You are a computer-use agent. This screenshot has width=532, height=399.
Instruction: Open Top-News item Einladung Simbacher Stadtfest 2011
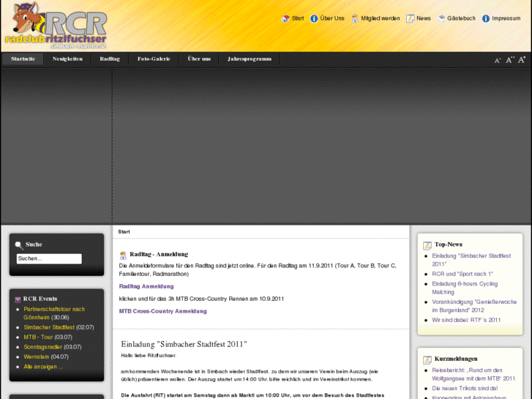click(x=471, y=260)
